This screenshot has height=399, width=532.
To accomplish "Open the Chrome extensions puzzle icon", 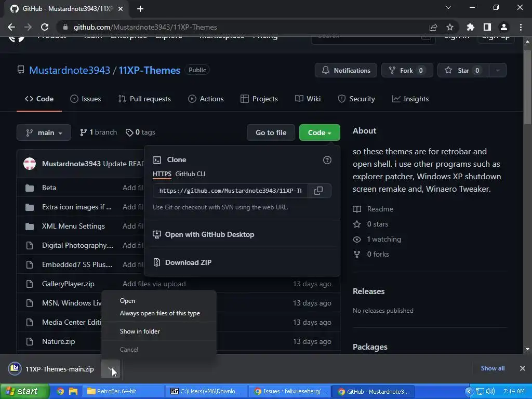I will [470, 27].
